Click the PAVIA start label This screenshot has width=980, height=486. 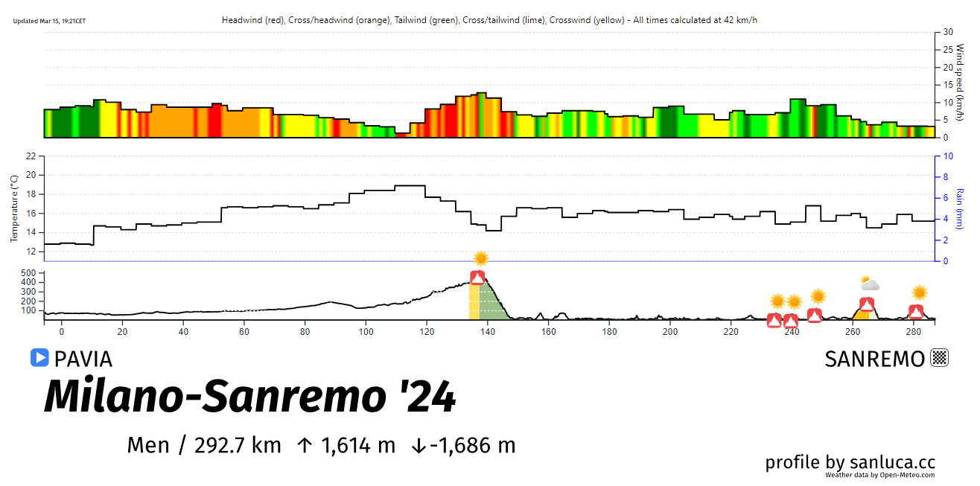pyautogui.click(x=83, y=359)
